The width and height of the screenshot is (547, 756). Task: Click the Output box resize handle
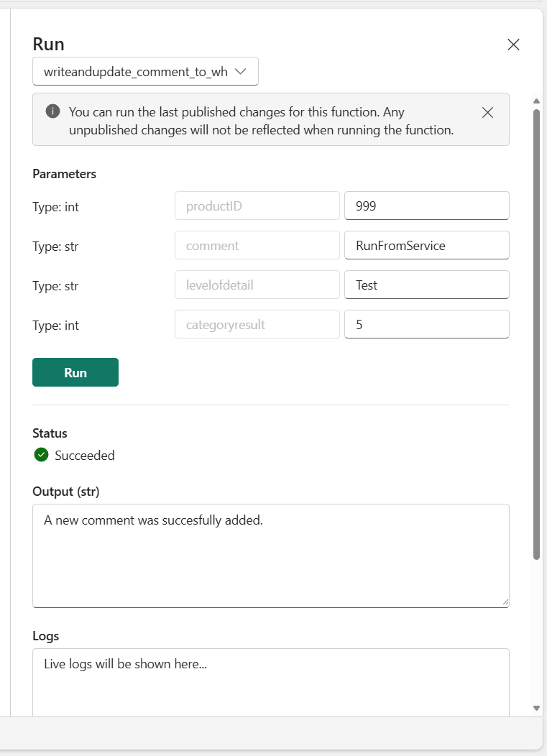click(x=505, y=601)
